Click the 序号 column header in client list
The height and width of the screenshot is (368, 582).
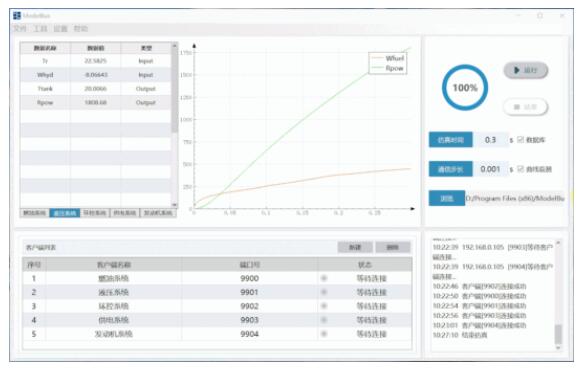[34, 264]
